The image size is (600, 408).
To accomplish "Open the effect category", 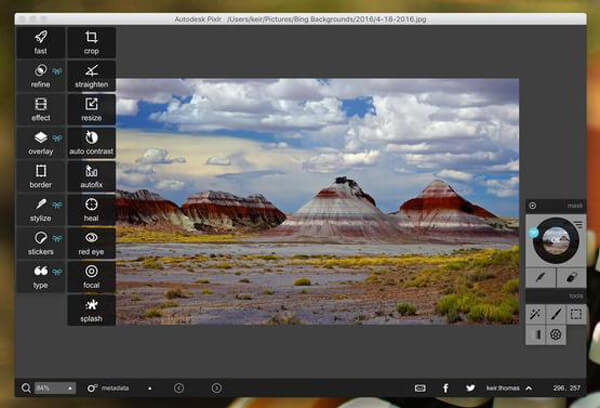I will point(40,109).
